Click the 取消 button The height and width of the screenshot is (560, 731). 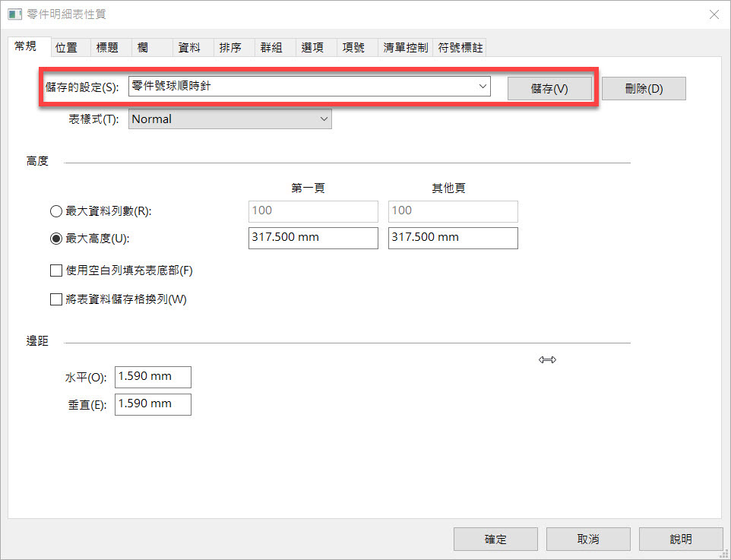(588, 539)
